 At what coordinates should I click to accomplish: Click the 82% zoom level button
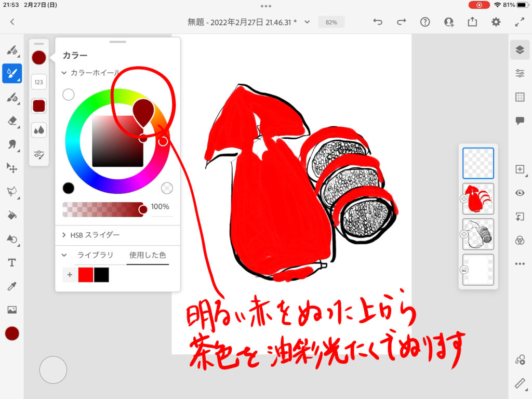click(x=331, y=22)
